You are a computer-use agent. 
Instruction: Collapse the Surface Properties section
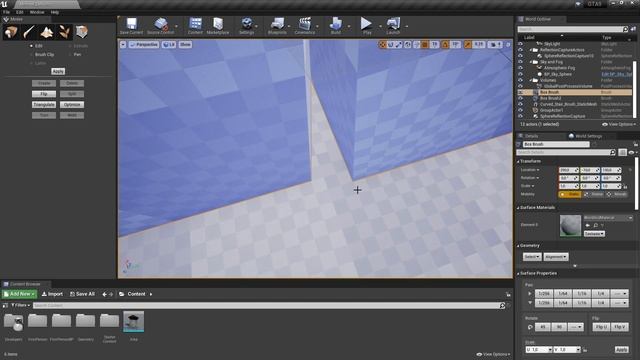point(518,273)
